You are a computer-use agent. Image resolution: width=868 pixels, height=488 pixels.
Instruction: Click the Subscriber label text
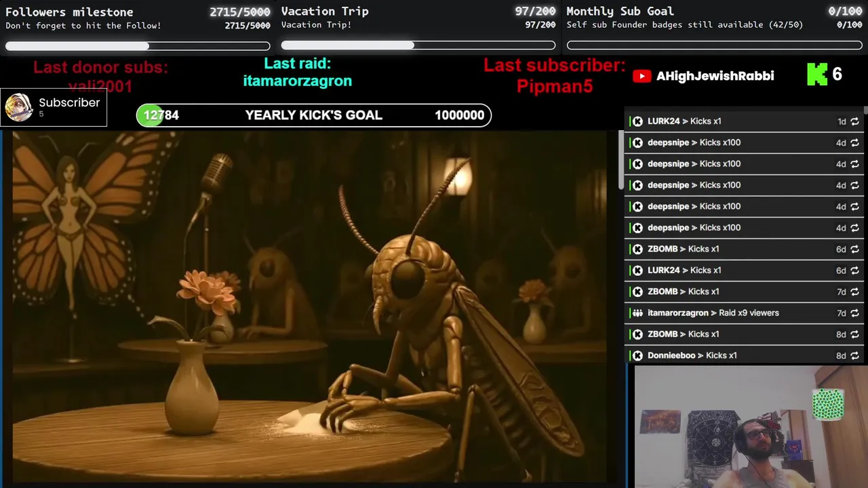pyautogui.click(x=69, y=102)
